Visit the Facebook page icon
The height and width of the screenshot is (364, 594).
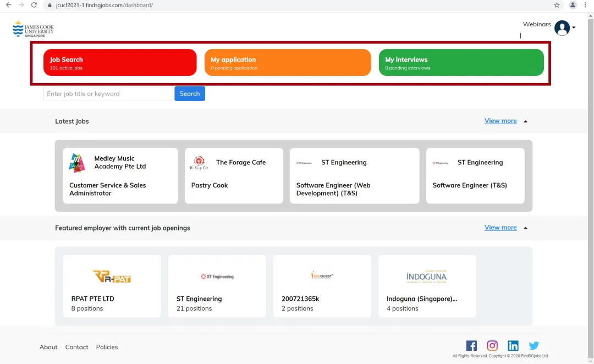(471, 345)
